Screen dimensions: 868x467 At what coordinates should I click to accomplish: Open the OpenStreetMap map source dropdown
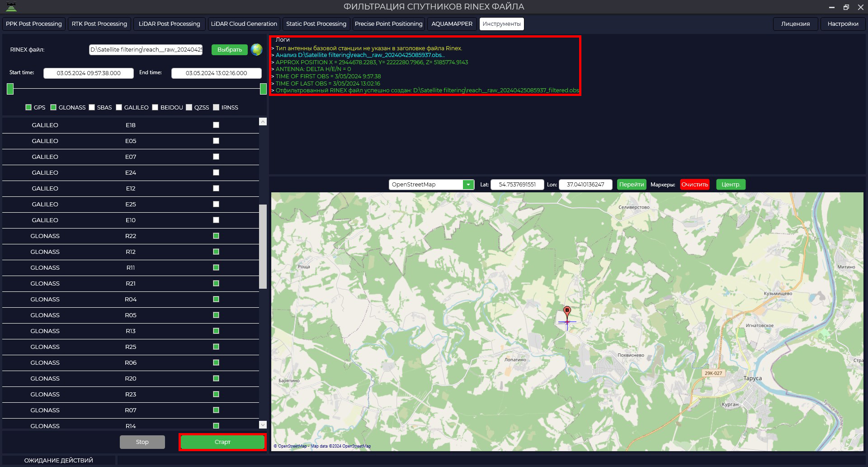468,185
